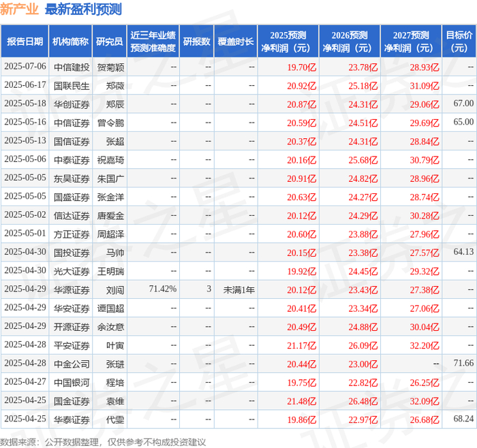Click the target price 71.66

click(x=463, y=363)
